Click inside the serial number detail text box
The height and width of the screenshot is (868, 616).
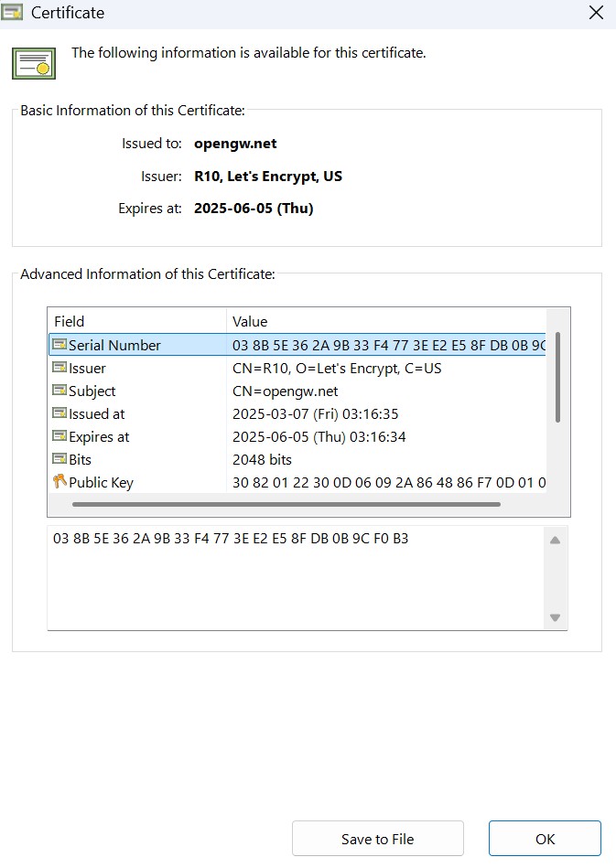point(297,578)
